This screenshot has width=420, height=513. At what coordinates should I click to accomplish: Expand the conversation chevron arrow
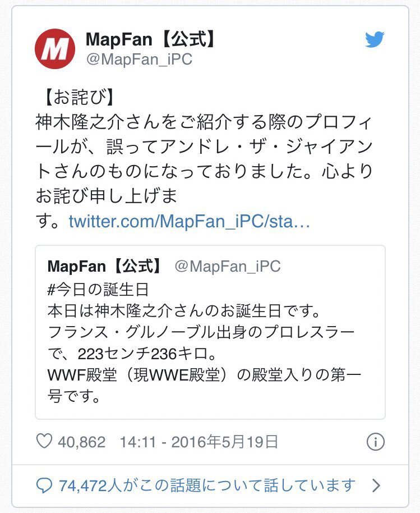coord(376,485)
